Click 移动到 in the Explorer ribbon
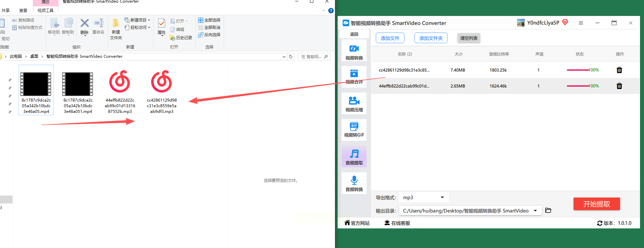Image resolution: width=644 pixels, height=248 pixels. [54, 27]
